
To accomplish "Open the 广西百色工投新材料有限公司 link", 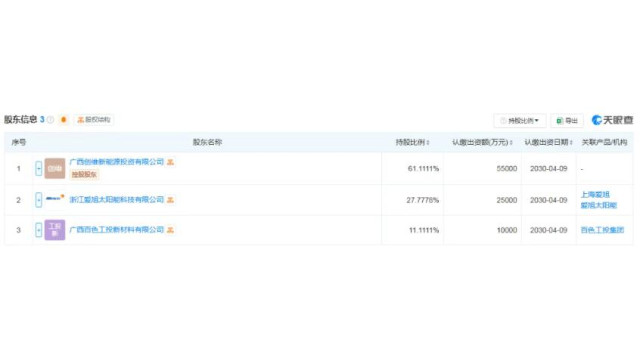I will tap(117, 230).
